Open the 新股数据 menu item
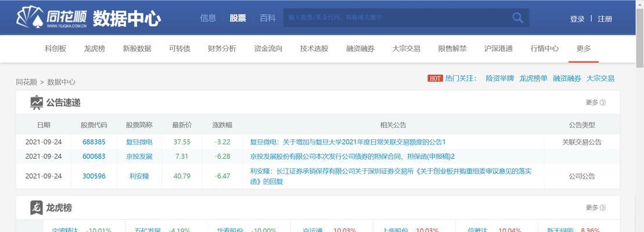 137,48
